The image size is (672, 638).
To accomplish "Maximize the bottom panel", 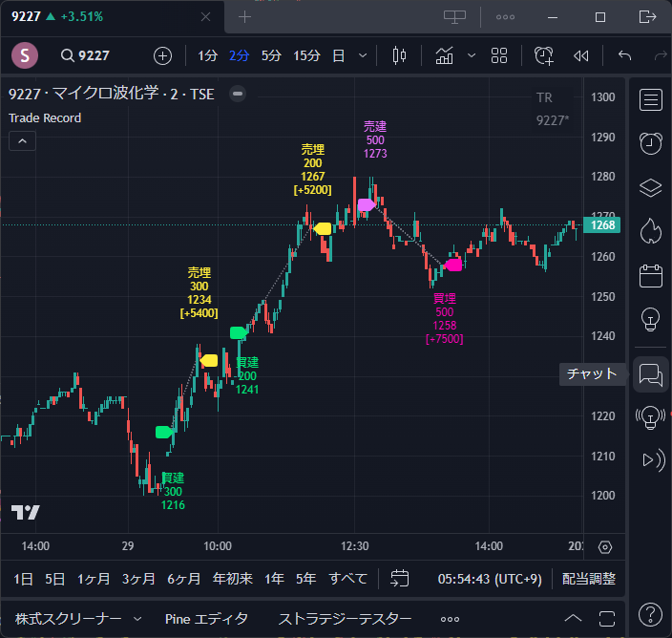I will click(607, 619).
